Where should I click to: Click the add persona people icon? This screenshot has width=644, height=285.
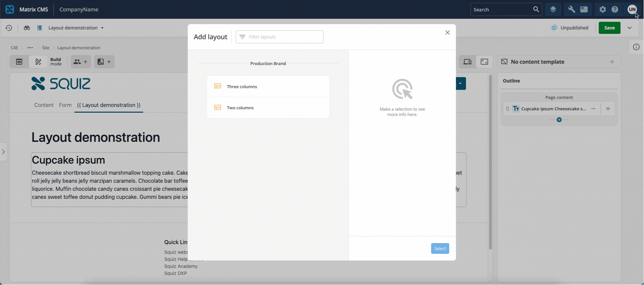pyautogui.click(x=80, y=62)
